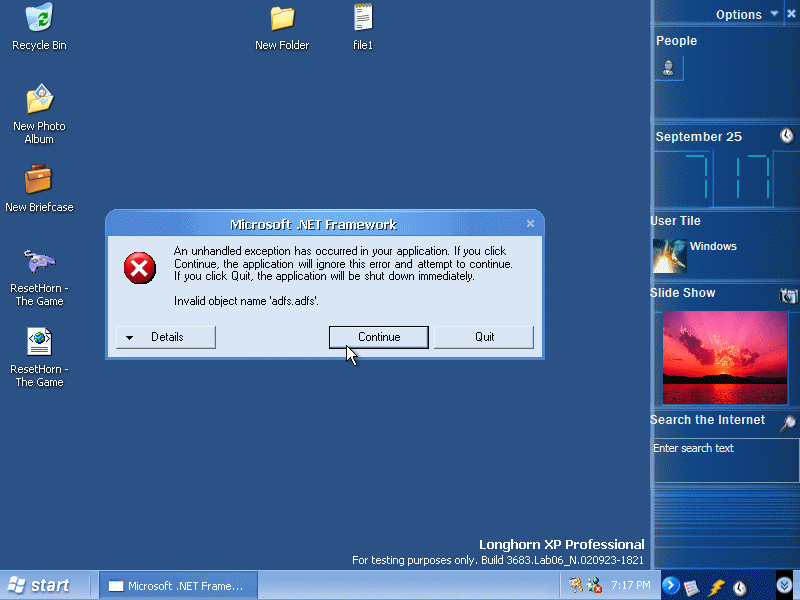
Task: Click the People tile header
Action: pyautogui.click(x=677, y=40)
